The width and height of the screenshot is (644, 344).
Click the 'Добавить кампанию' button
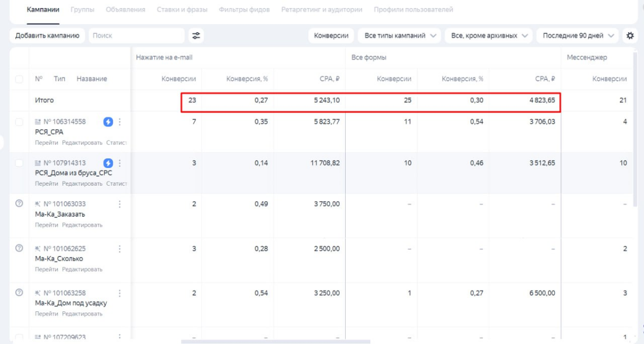pos(47,36)
